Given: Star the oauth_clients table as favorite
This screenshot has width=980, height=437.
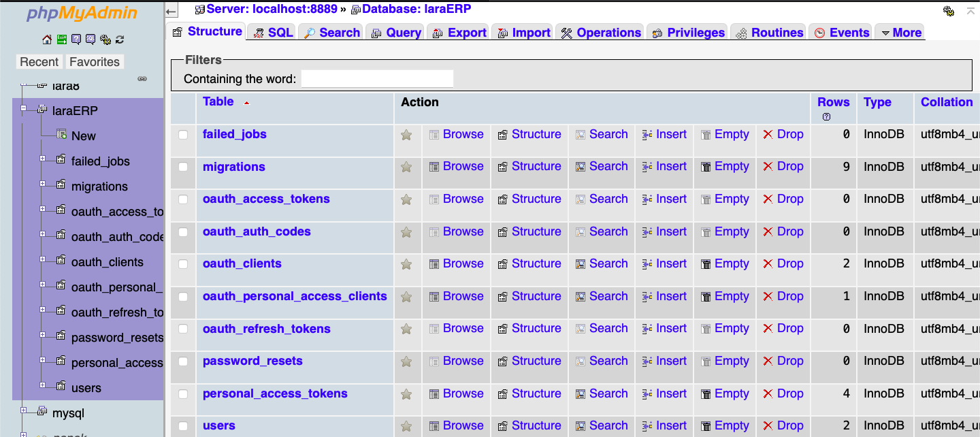Looking at the screenshot, I should pyautogui.click(x=406, y=264).
